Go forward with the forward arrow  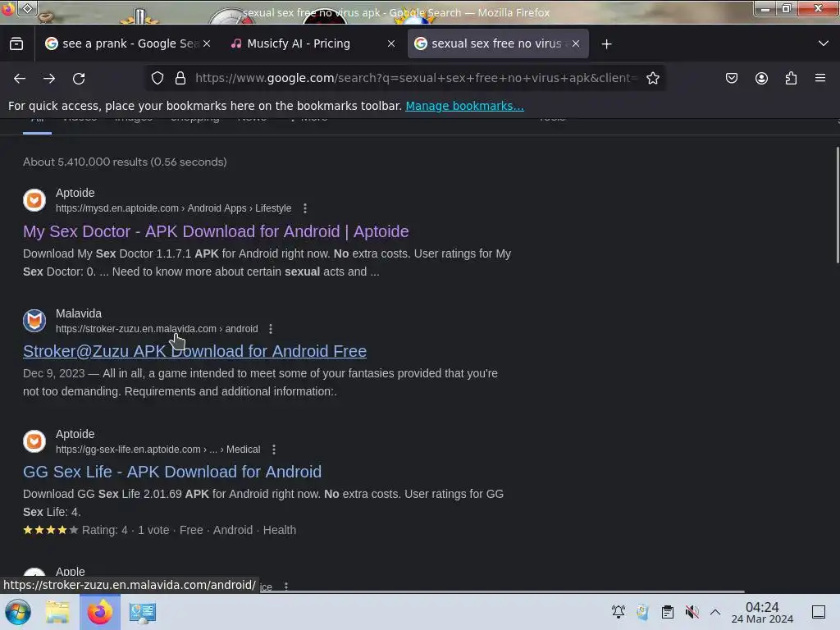(x=49, y=79)
